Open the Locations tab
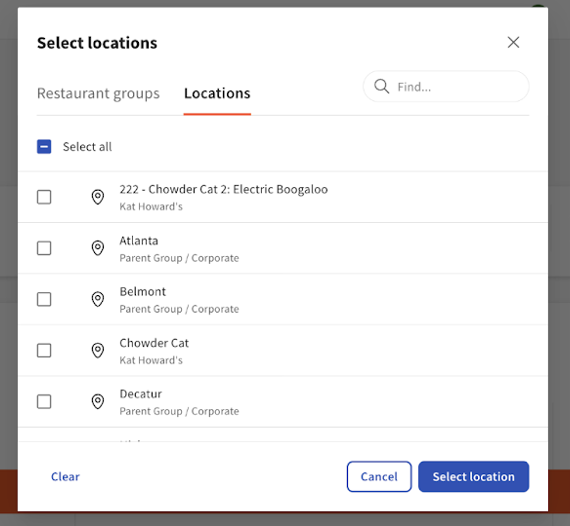This screenshot has height=526, width=570. (217, 93)
